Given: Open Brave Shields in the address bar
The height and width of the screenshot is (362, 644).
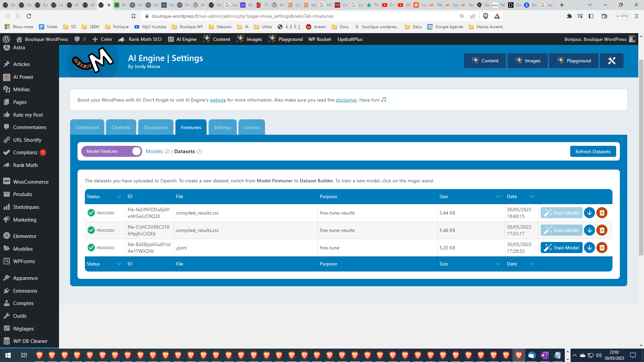Looking at the screenshot, I should pyautogui.click(x=485, y=16).
